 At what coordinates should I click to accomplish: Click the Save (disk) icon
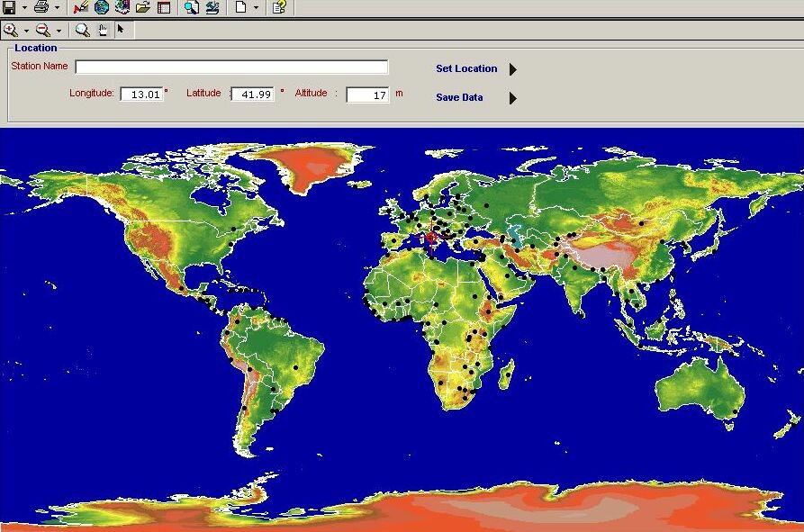[10, 9]
